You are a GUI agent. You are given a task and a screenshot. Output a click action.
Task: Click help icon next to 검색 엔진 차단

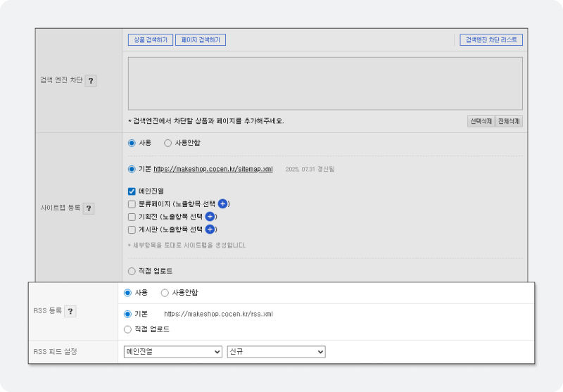click(91, 80)
